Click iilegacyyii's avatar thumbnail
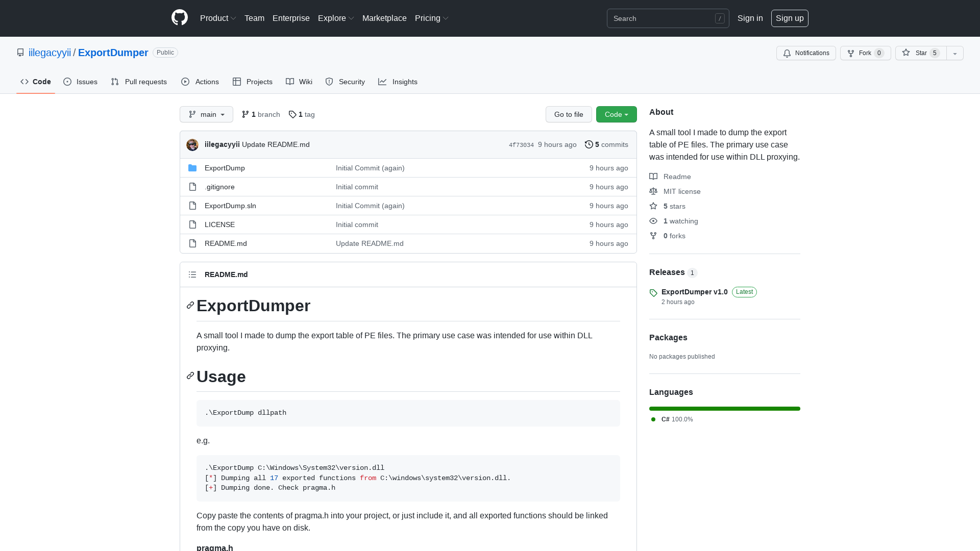The width and height of the screenshot is (980, 551). click(x=192, y=144)
